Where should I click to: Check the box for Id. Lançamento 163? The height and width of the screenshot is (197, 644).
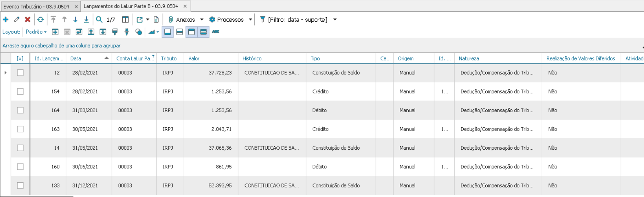[20, 129]
